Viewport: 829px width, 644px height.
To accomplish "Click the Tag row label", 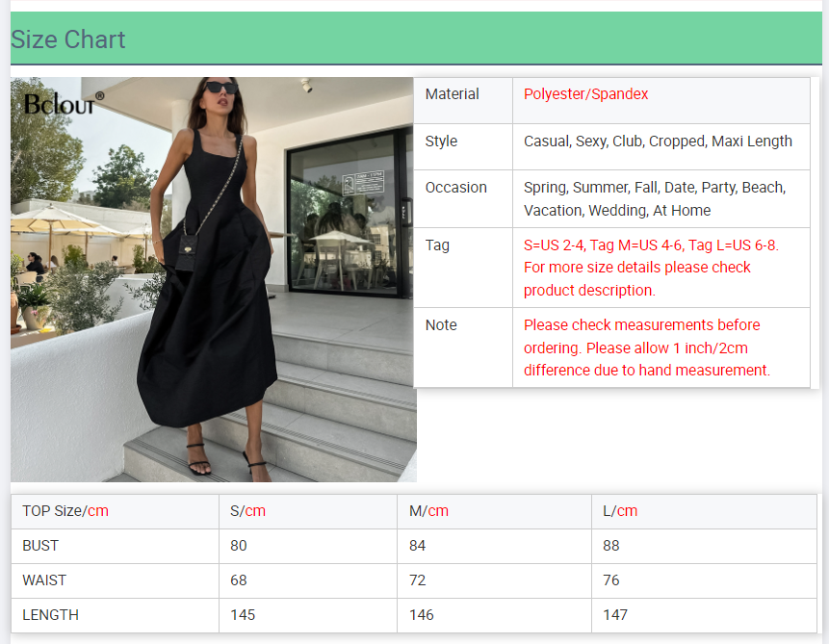I will pyautogui.click(x=437, y=245).
